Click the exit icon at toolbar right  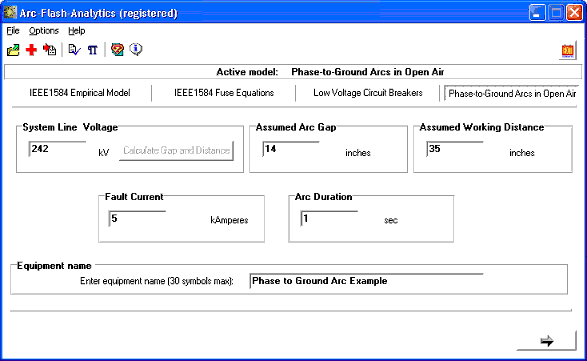pos(567,51)
